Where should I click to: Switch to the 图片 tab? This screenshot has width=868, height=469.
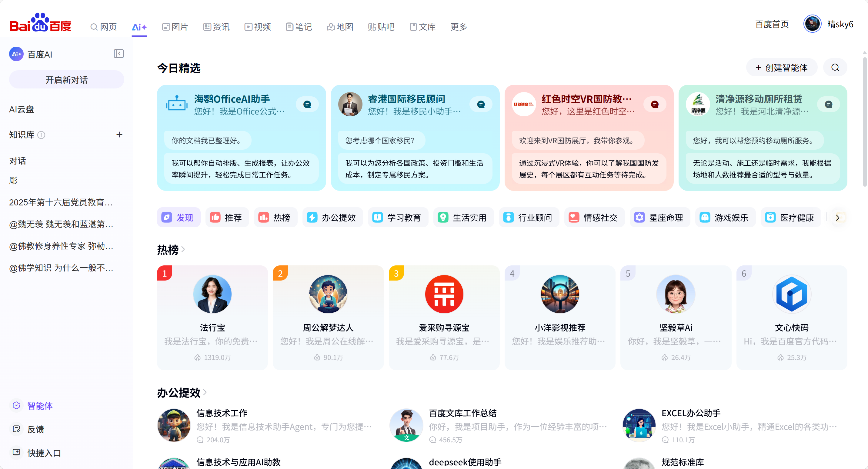(175, 27)
